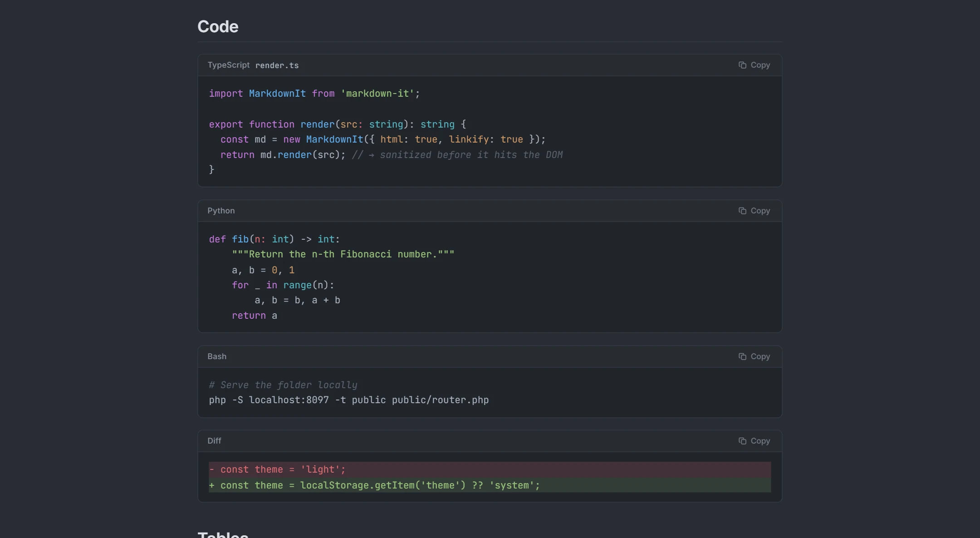The width and height of the screenshot is (980, 538).
Task: Click the removed diff line with 'light'
Action: point(490,469)
